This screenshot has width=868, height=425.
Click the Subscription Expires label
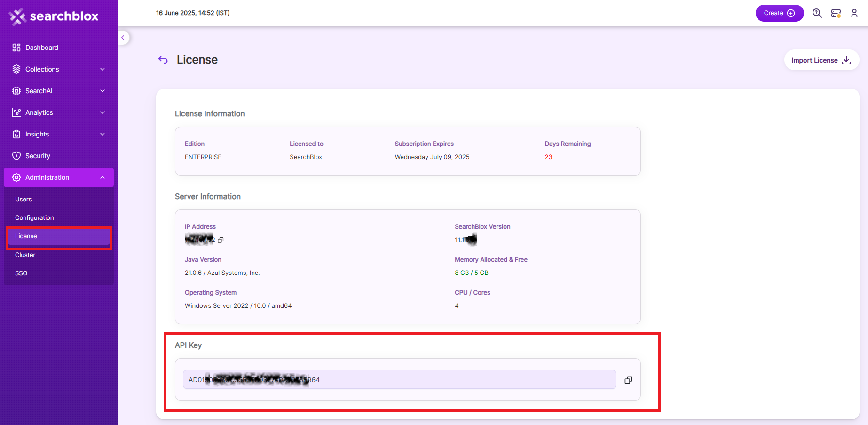[x=424, y=144]
